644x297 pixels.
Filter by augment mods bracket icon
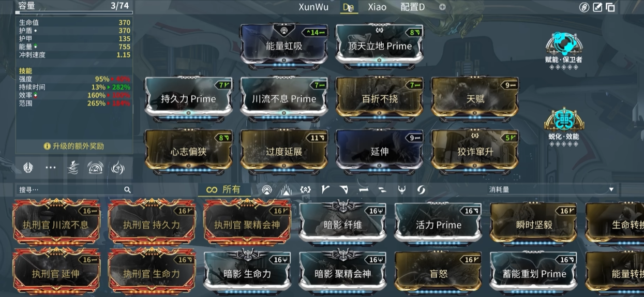tap(305, 190)
